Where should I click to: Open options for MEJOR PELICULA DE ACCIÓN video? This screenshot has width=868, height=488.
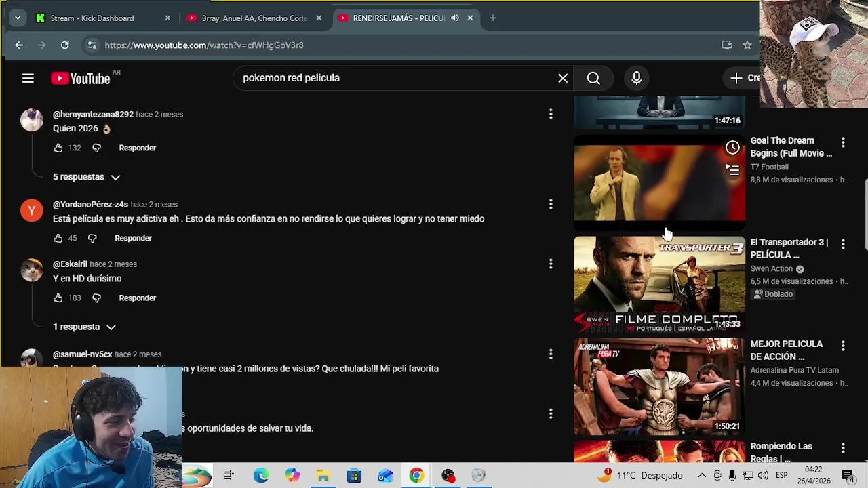pyautogui.click(x=843, y=346)
